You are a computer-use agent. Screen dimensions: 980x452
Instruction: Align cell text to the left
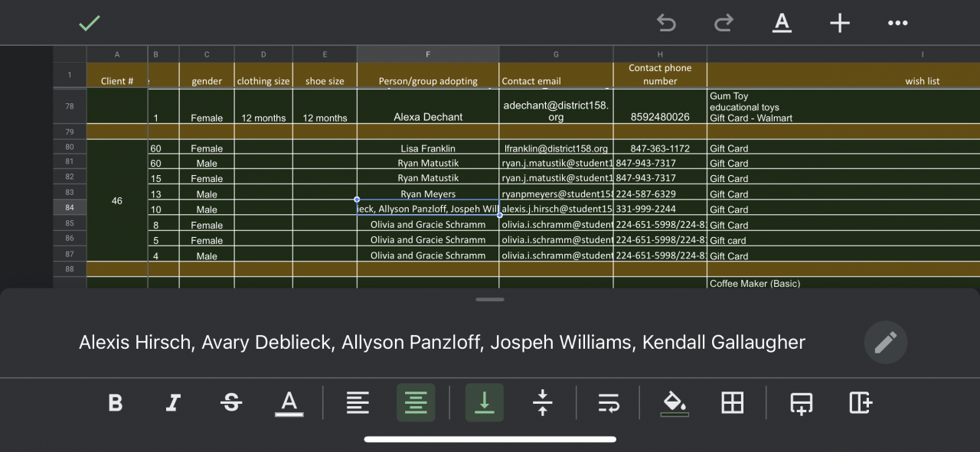click(x=358, y=402)
